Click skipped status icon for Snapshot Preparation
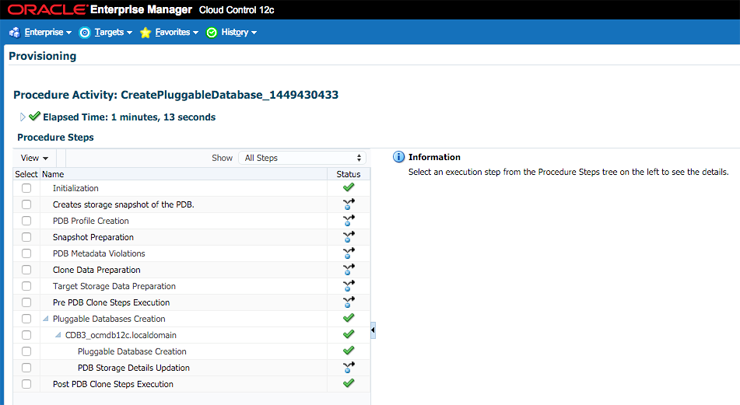The image size is (740, 405). point(349,236)
